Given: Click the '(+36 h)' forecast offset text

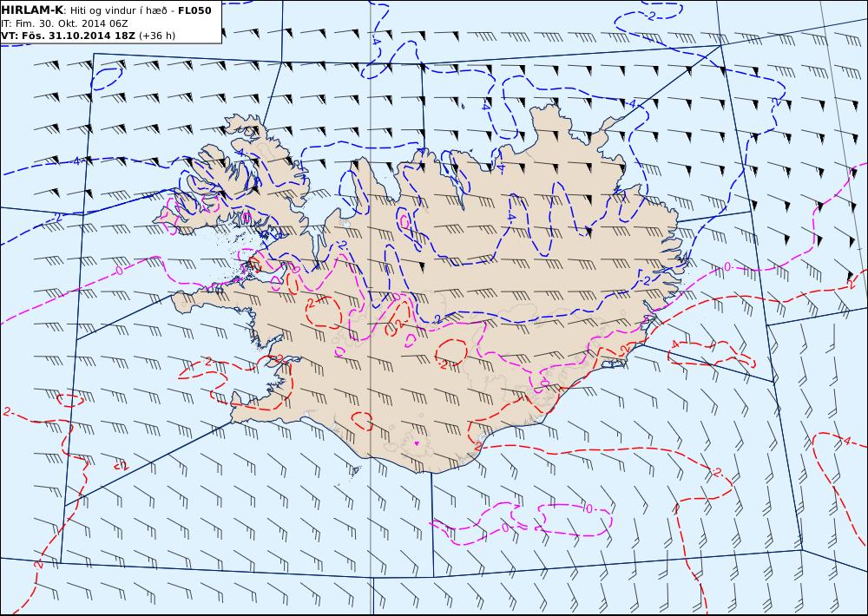Looking at the screenshot, I should click(x=156, y=36).
